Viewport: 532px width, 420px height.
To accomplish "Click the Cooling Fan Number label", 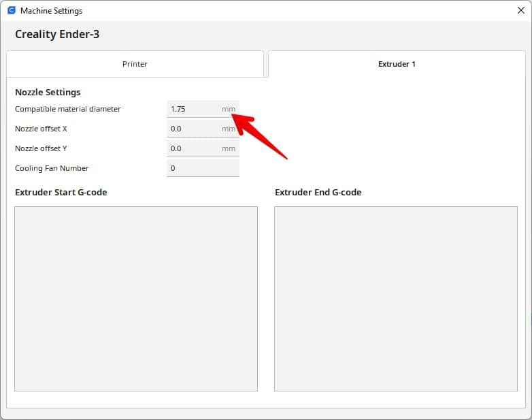I will [x=52, y=168].
